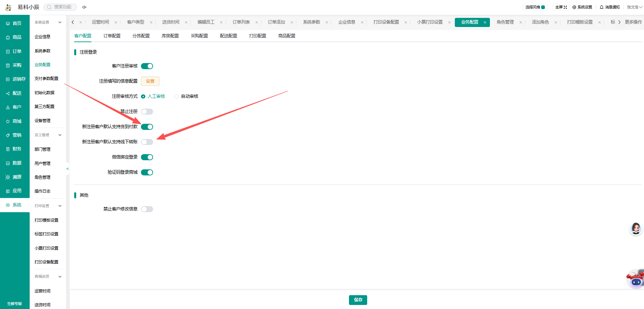Click the 保存 save button
This screenshot has height=309, width=644.
(358, 300)
